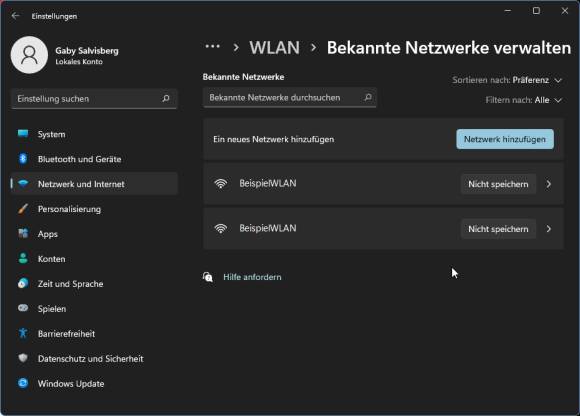Viewport: 580px width, 416px height.
Task: Maximize the Einstellungen window
Action: [x=536, y=11]
